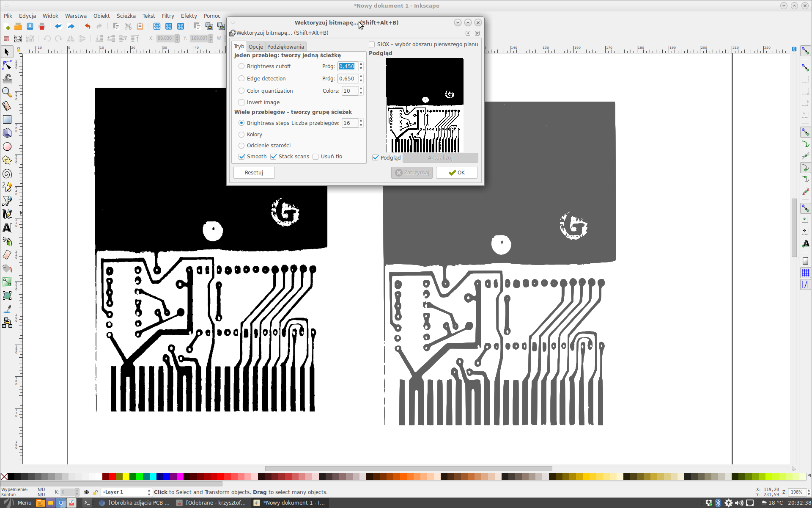The image size is (812, 508).
Task: Select the Node edit tool
Action: click(x=7, y=65)
